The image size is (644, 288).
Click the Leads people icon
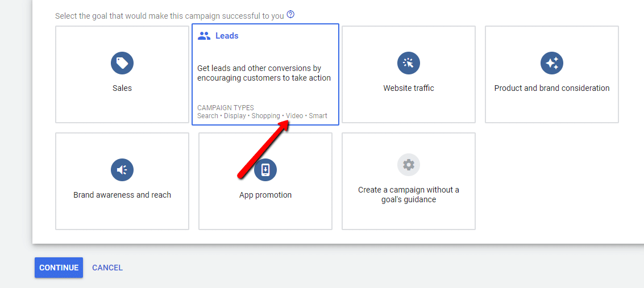pyautogui.click(x=204, y=36)
